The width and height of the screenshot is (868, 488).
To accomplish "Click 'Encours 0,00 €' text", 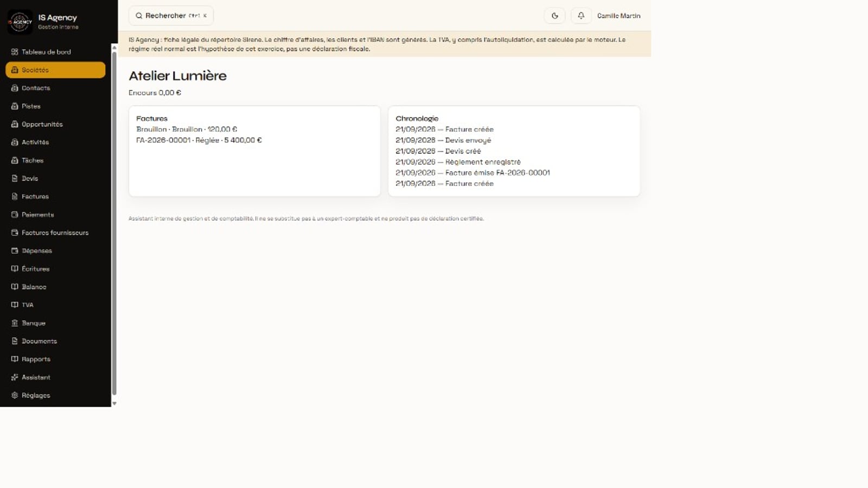I will 155,93.
